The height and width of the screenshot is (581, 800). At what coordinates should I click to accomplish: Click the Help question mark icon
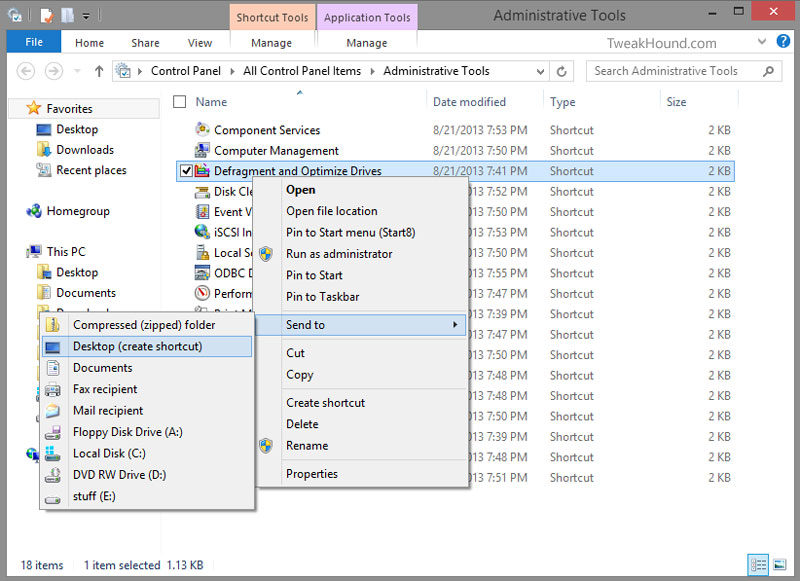point(785,43)
